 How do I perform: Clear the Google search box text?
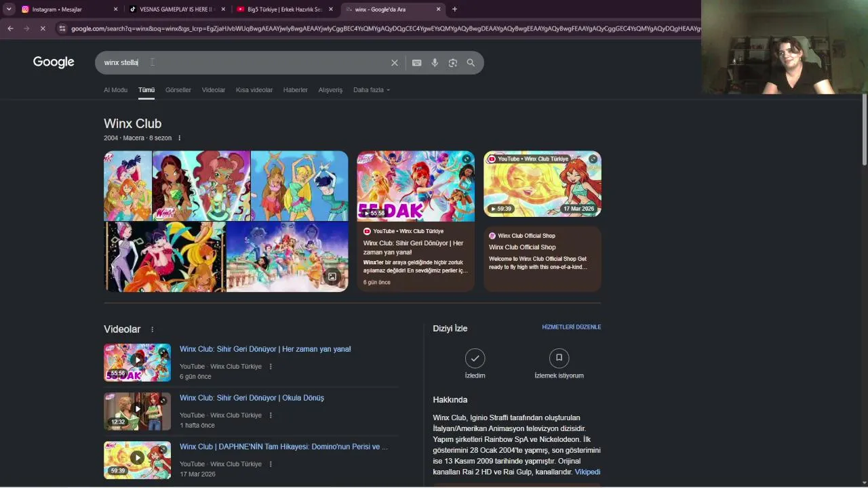pyautogui.click(x=395, y=63)
